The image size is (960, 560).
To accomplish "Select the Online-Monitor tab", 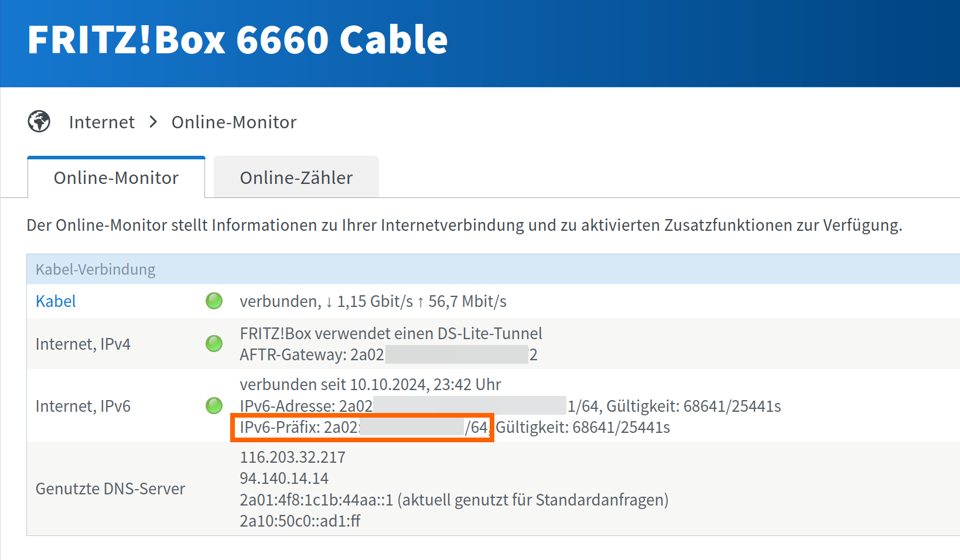I will (116, 177).
